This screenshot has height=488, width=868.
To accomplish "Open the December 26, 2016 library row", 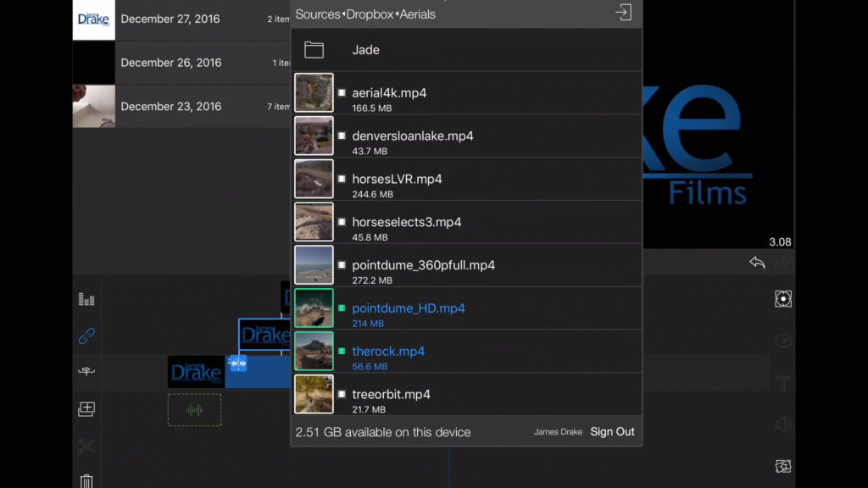I will pos(181,63).
